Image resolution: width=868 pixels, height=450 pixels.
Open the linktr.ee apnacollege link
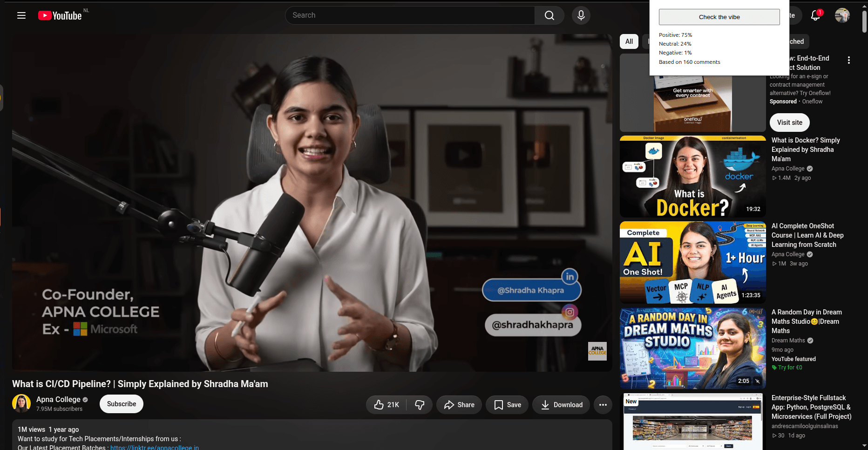[x=155, y=448]
